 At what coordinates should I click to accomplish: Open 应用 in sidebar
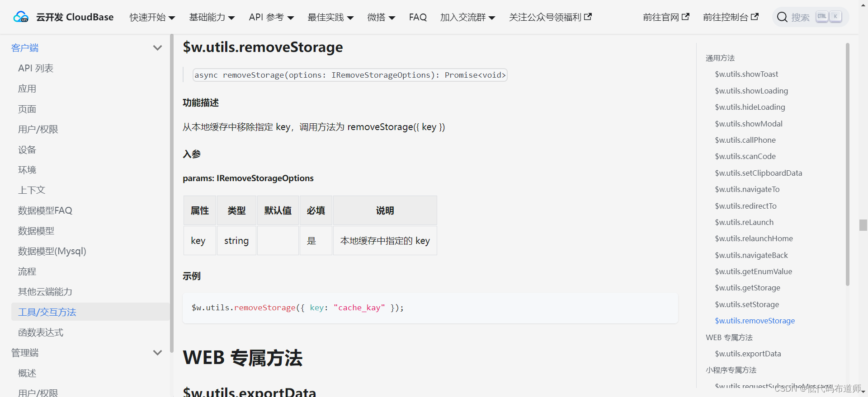pyautogui.click(x=27, y=89)
